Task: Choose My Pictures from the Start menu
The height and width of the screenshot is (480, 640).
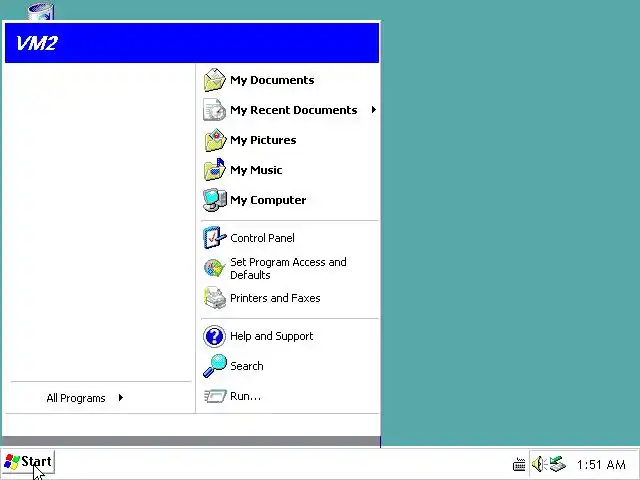Action: tap(263, 140)
